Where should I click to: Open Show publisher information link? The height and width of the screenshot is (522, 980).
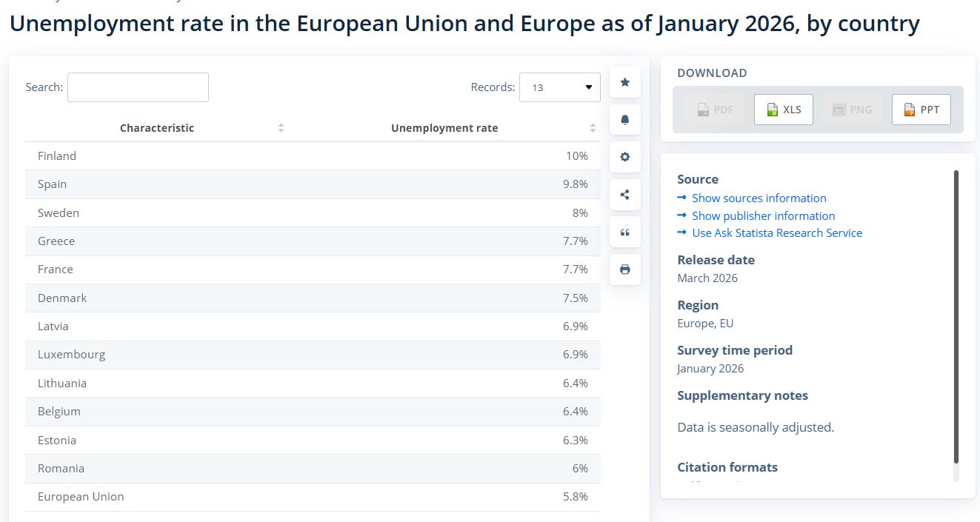(x=763, y=216)
